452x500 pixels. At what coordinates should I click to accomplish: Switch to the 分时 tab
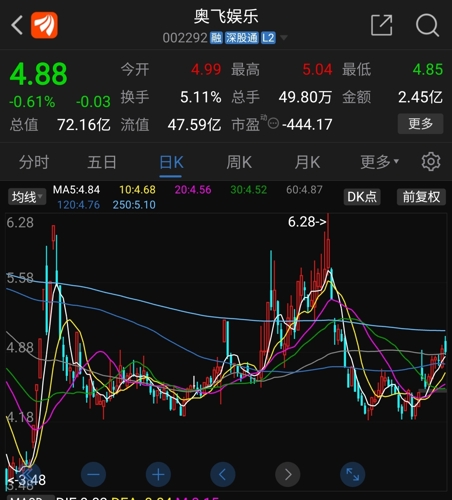34,162
